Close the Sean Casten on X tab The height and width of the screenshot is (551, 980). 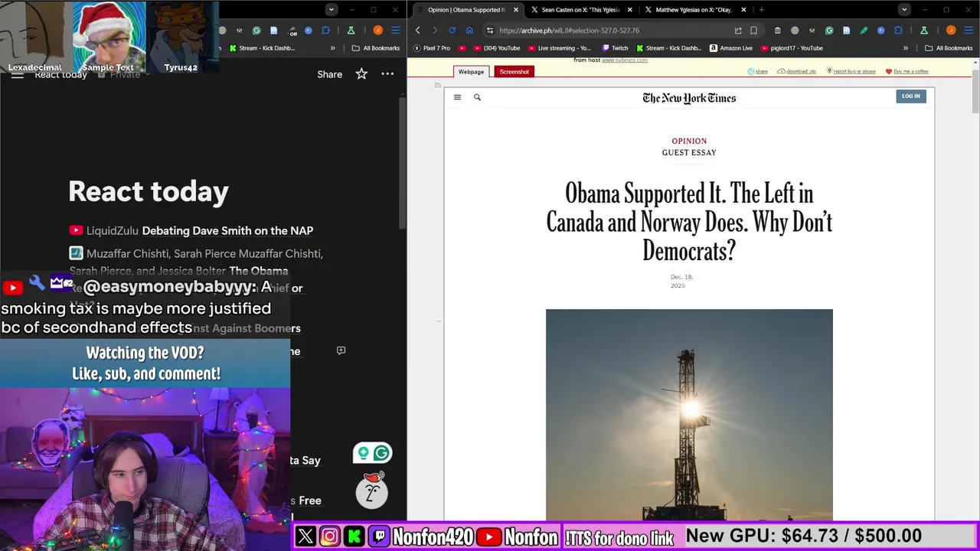click(630, 10)
